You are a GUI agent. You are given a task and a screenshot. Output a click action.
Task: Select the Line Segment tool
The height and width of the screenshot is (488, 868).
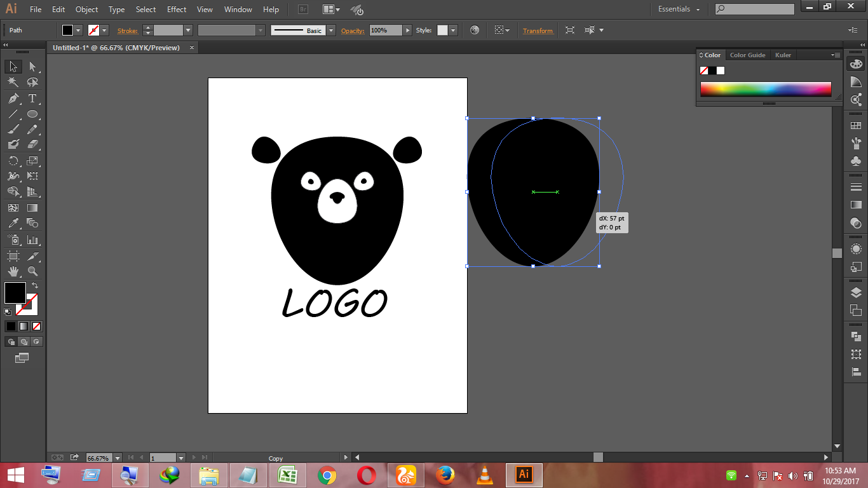click(x=13, y=114)
